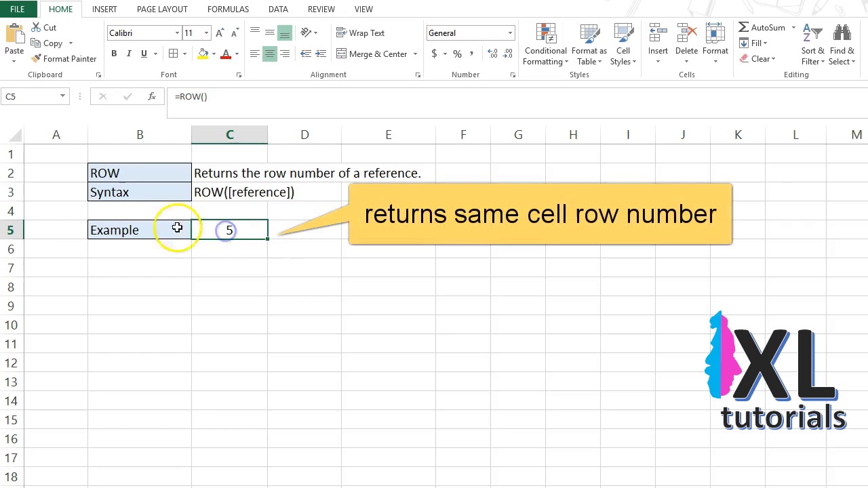The width and height of the screenshot is (868, 488).
Task: Center the text horizontally
Action: tap(270, 54)
